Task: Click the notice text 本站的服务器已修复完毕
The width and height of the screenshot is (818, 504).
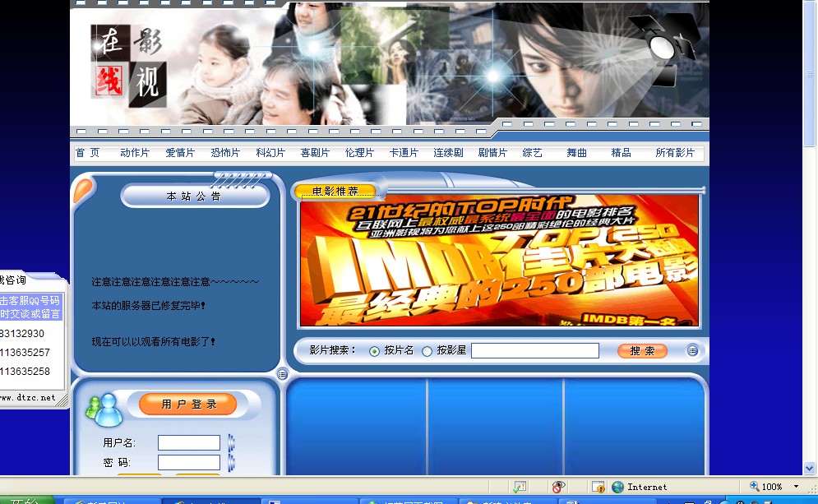Action: coord(149,305)
